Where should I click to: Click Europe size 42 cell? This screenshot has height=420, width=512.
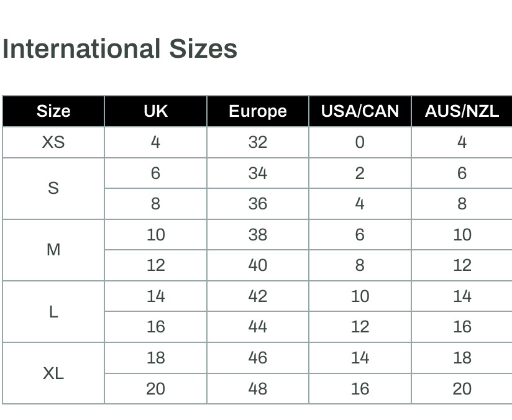pos(258,296)
